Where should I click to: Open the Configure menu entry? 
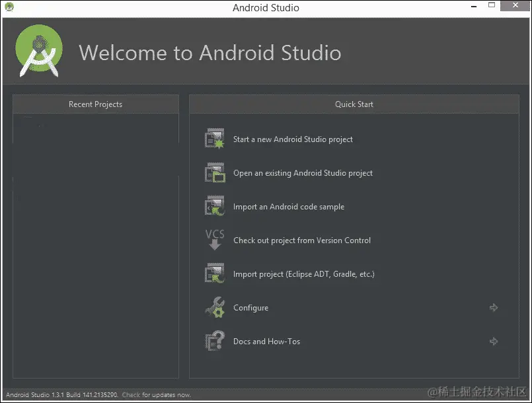coord(250,308)
